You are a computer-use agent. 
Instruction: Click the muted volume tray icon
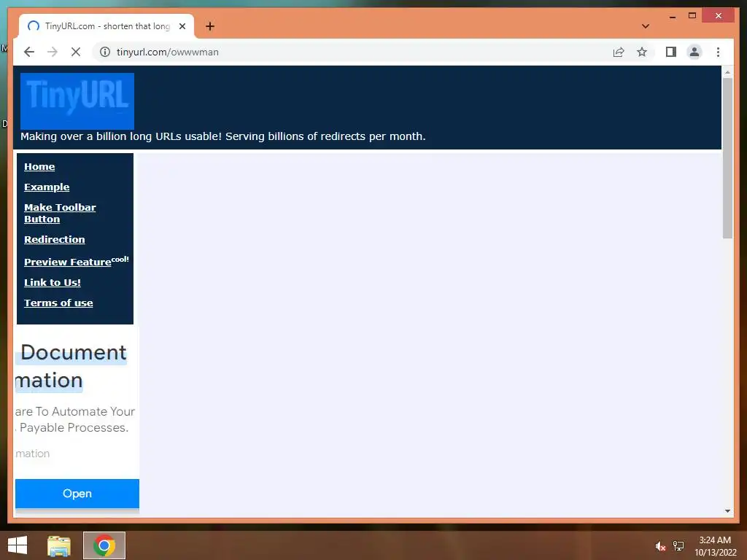pos(660,546)
